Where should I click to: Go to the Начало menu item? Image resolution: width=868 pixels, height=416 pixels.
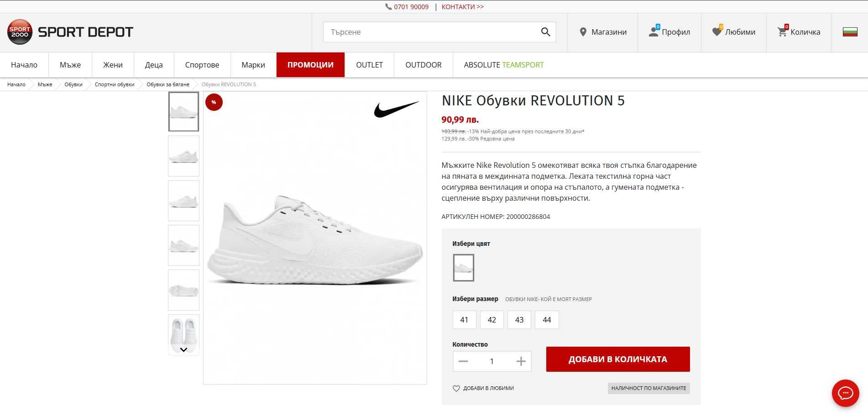coord(24,65)
